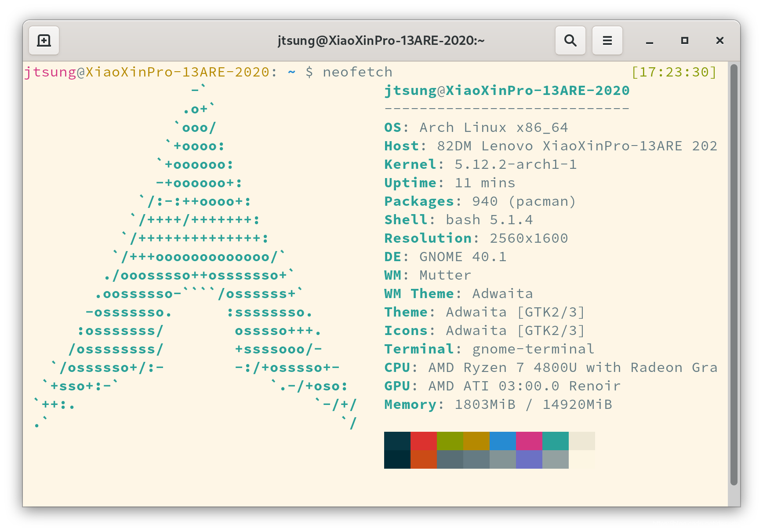Click the CPU AMD Ryzen 7 4800U line

[x=551, y=368]
